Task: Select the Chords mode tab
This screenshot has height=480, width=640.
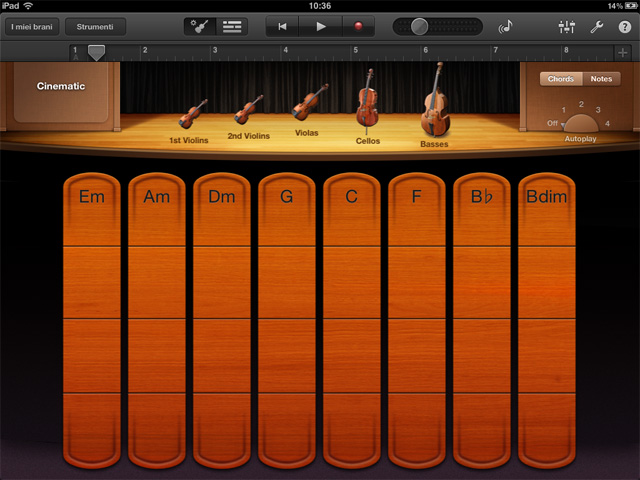Action: coord(560,79)
